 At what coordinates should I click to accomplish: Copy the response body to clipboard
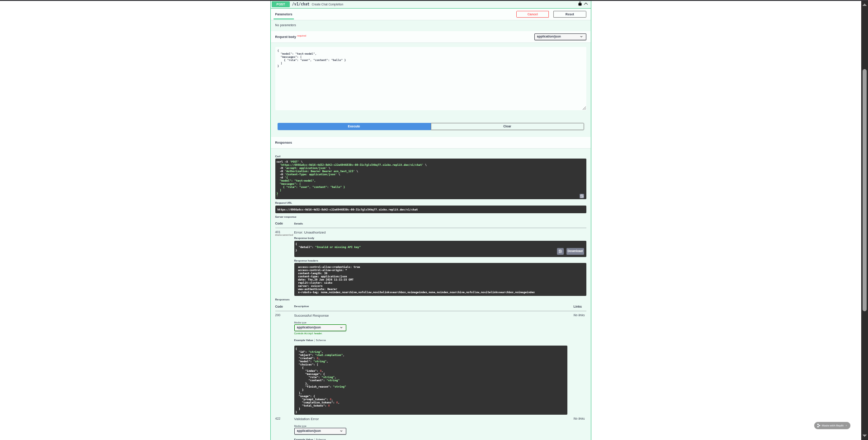tap(560, 251)
